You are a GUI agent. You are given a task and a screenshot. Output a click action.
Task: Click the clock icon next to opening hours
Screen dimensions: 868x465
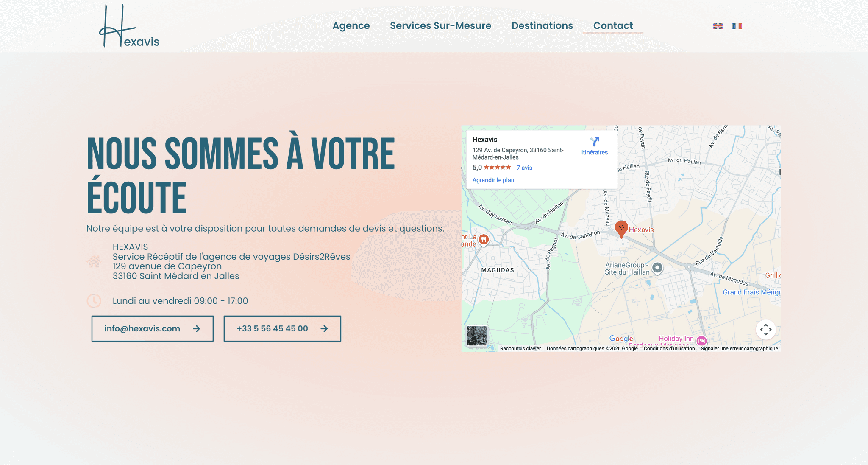tap(94, 301)
